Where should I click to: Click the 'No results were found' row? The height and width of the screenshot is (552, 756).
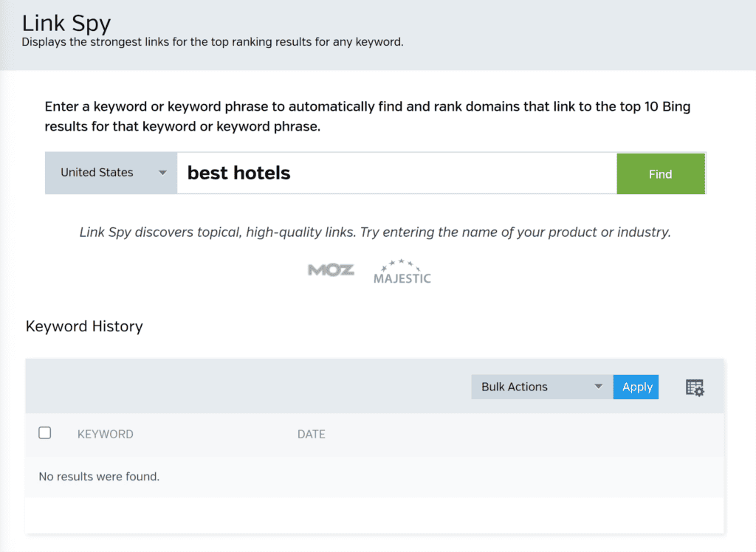99,477
